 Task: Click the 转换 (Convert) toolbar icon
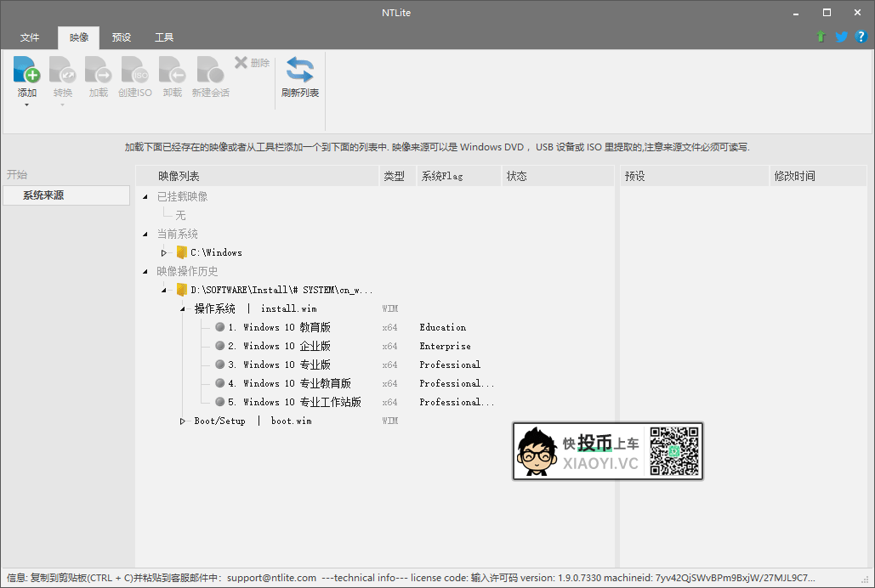63,70
